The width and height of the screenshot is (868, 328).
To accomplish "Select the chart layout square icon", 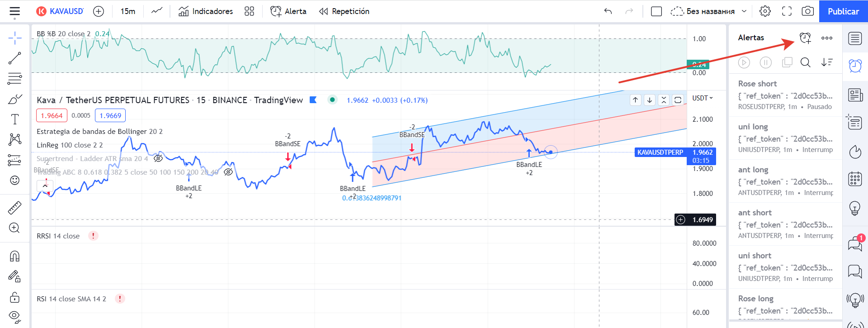I will 656,11.
